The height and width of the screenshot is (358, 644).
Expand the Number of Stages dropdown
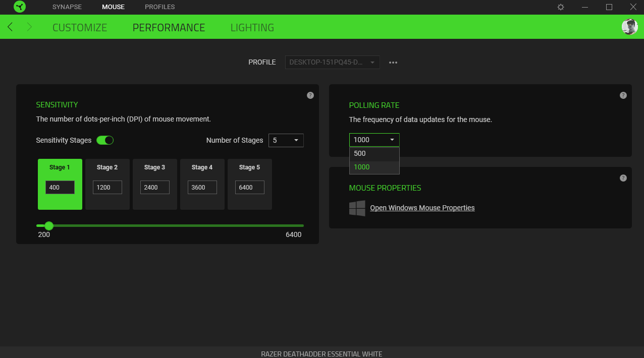click(x=286, y=140)
